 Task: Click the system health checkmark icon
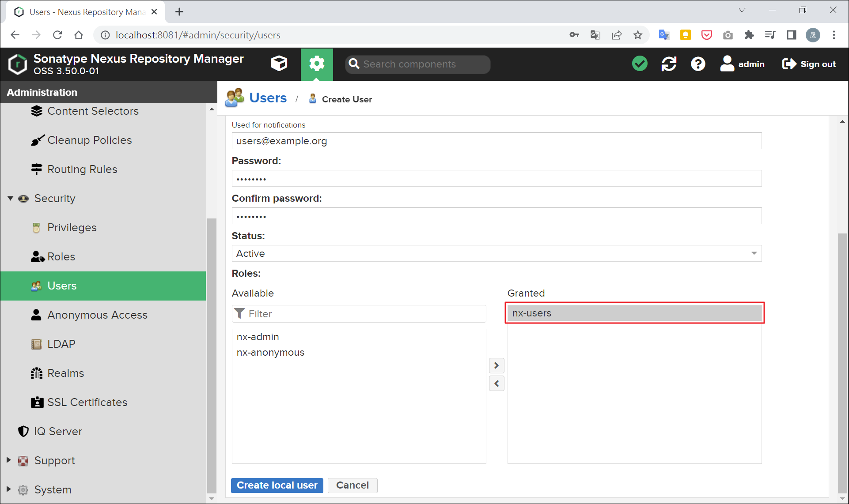640,64
